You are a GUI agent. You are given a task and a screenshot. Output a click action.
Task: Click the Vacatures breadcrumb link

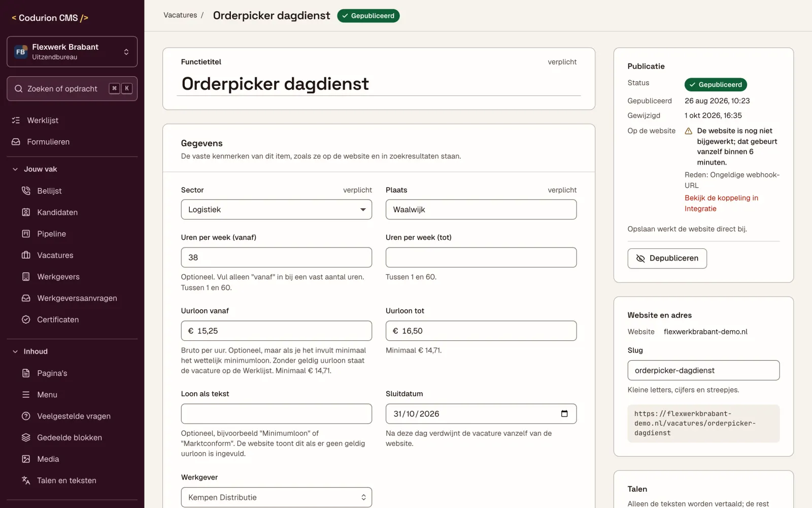click(180, 15)
